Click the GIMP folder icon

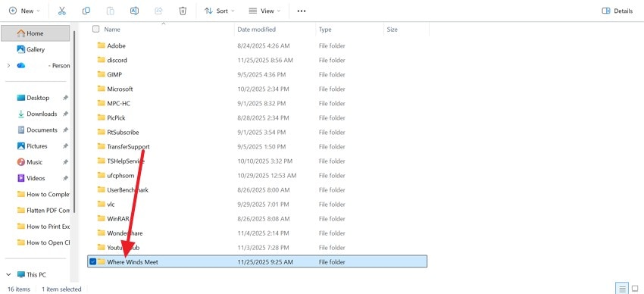(101, 74)
